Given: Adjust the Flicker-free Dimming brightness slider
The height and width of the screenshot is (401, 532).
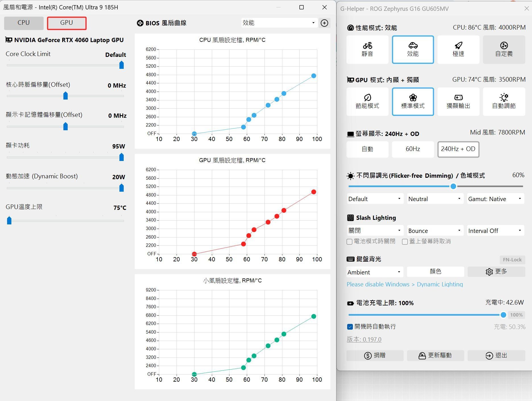Looking at the screenshot, I should point(453,186).
